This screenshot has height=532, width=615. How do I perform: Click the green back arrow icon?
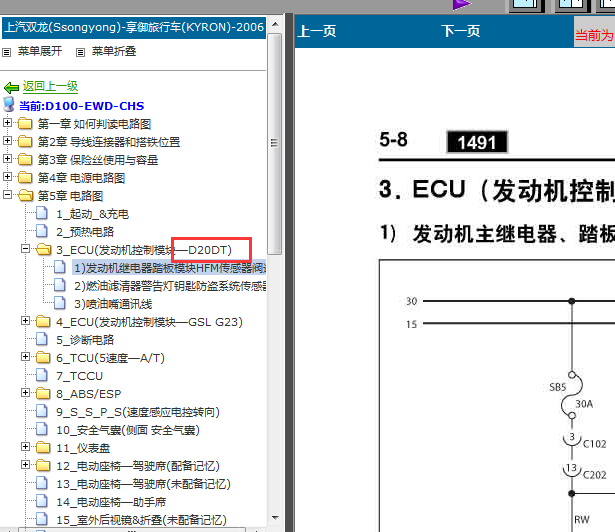[x=11, y=87]
